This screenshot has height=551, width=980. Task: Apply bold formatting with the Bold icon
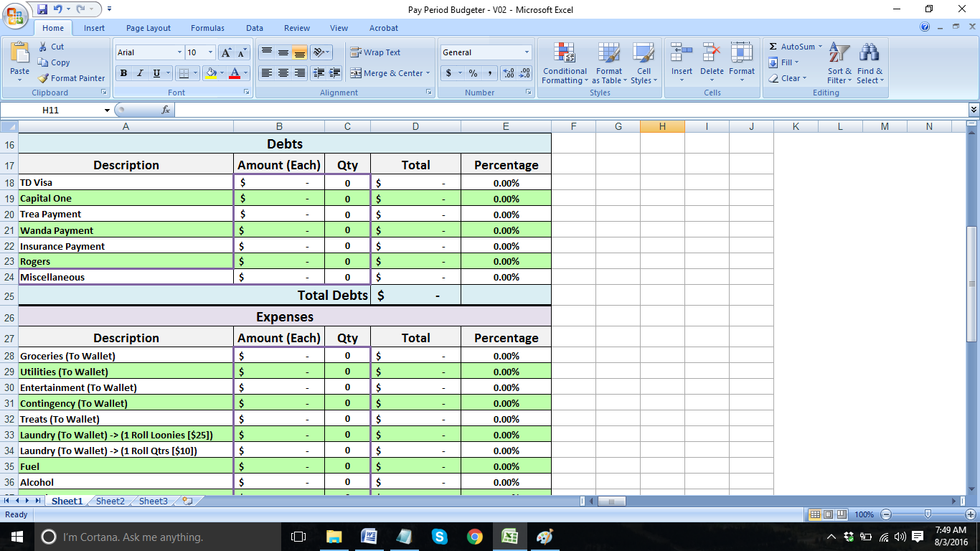[x=123, y=74]
